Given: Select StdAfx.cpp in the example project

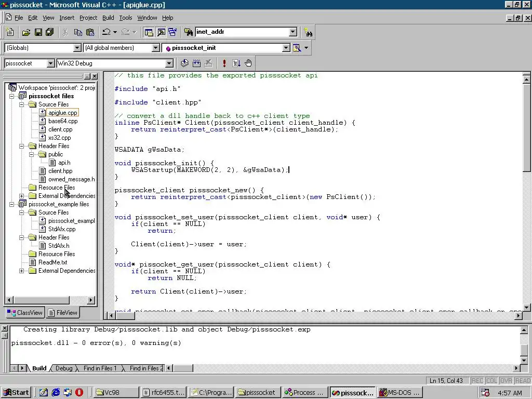Looking at the screenshot, I should 62,229.
